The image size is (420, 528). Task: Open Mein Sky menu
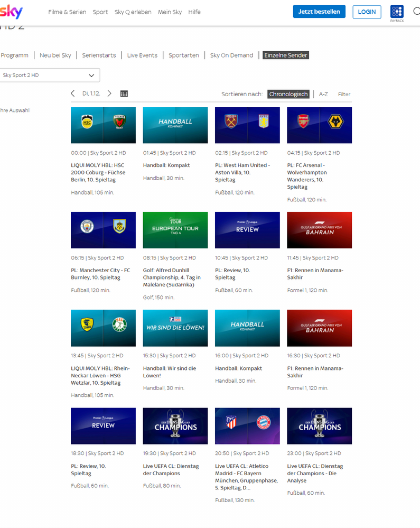pos(170,12)
